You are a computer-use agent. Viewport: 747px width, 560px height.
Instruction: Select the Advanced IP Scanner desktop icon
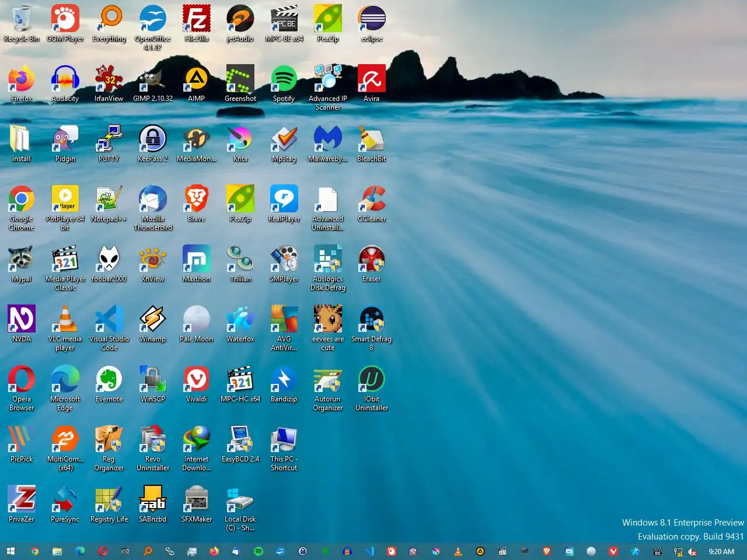pyautogui.click(x=328, y=87)
